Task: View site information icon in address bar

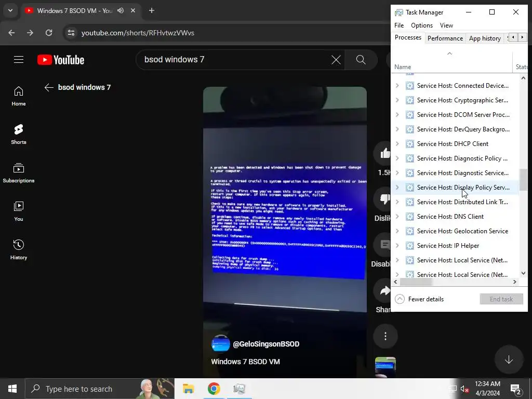Action: point(71,33)
